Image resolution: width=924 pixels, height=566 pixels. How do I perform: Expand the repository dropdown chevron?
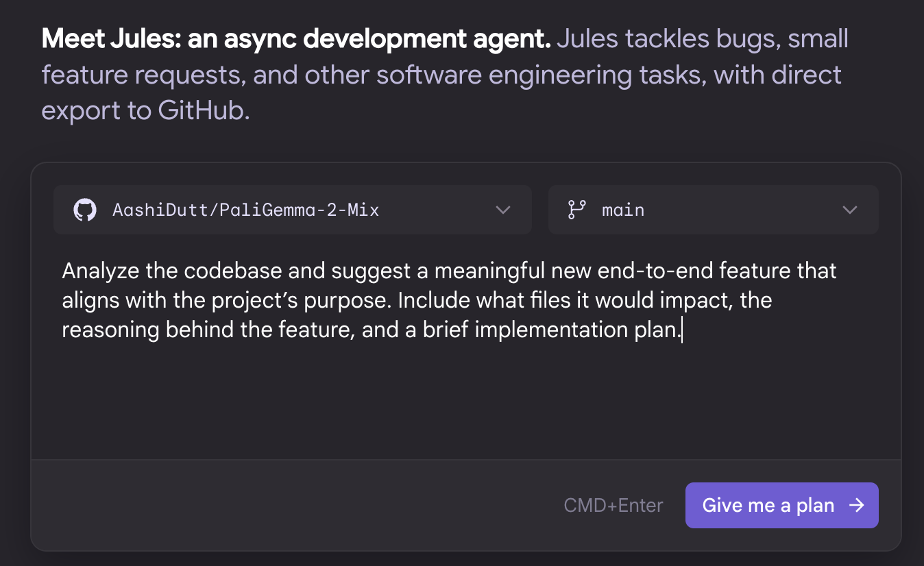click(x=503, y=210)
